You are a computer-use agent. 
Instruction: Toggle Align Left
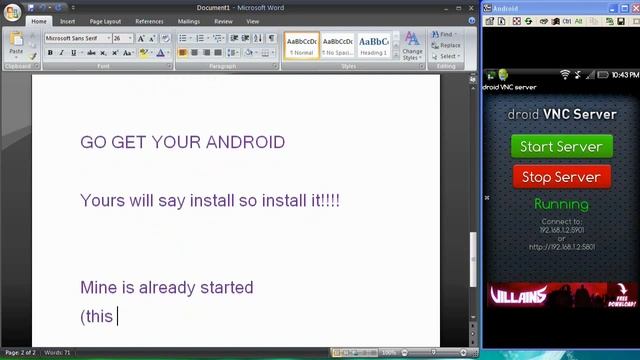tap(182, 53)
